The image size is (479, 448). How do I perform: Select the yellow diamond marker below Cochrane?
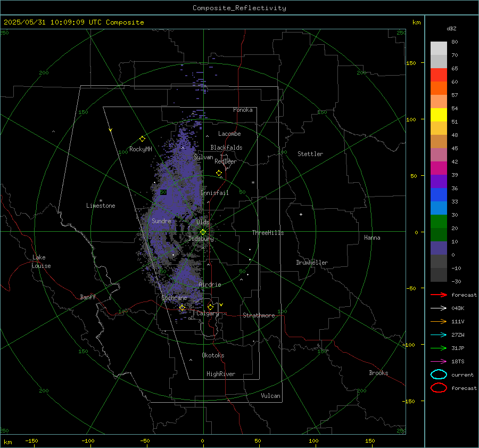point(182,308)
